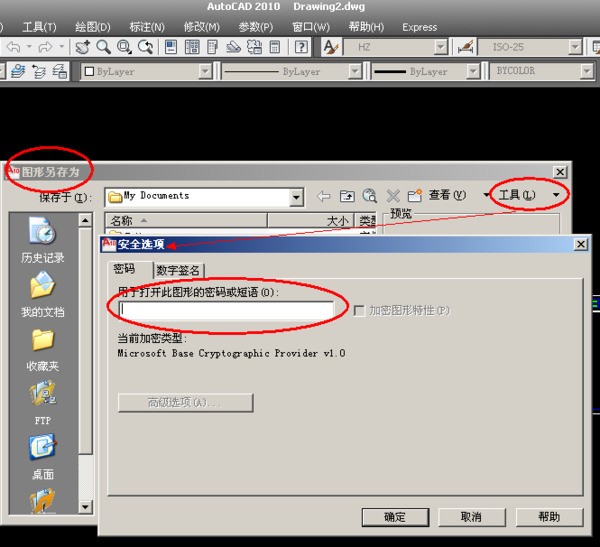
Task: Click the History (历史记录) sidebar icon
Action: (x=42, y=233)
